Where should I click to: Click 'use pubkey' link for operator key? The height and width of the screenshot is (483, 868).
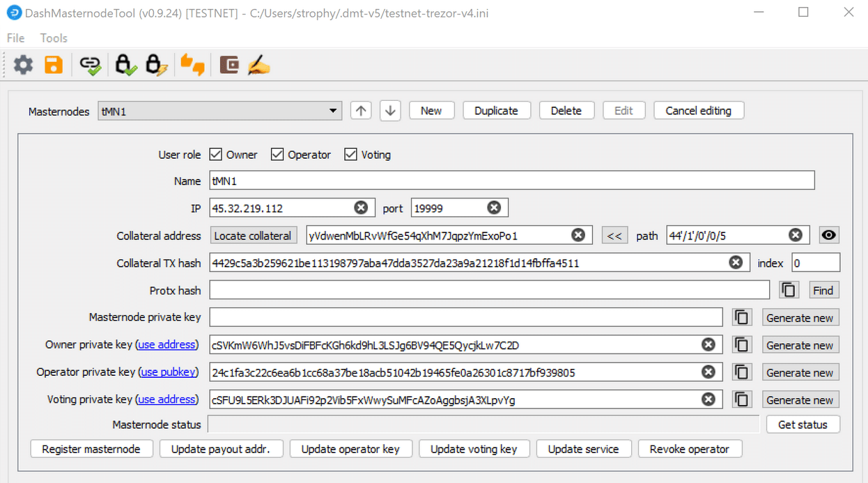[x=169, y=372]
